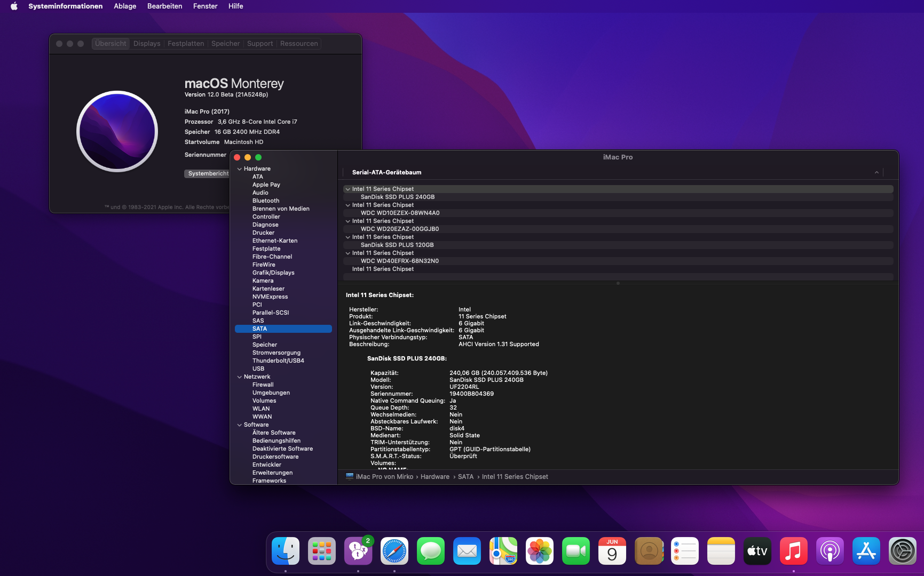Launch the Podcasts app from Dock
The width and height of the screenshot is (924, 576).
[x=830, y=551]
